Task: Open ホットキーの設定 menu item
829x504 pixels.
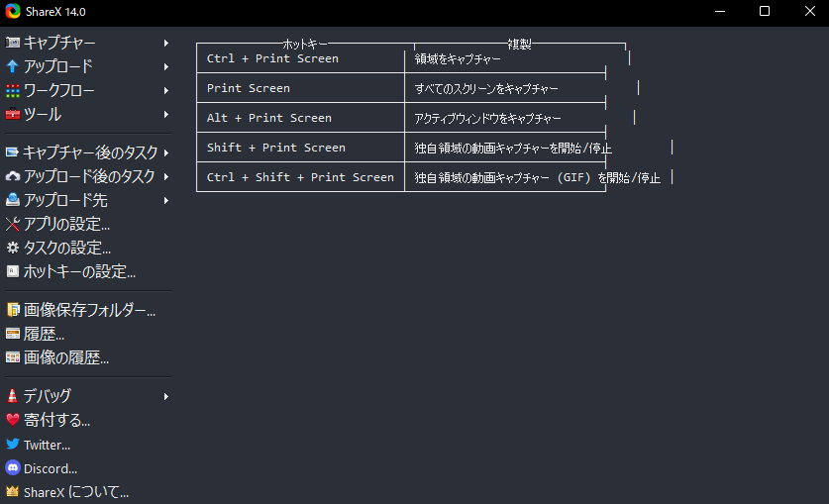Action: pos(79,271)
